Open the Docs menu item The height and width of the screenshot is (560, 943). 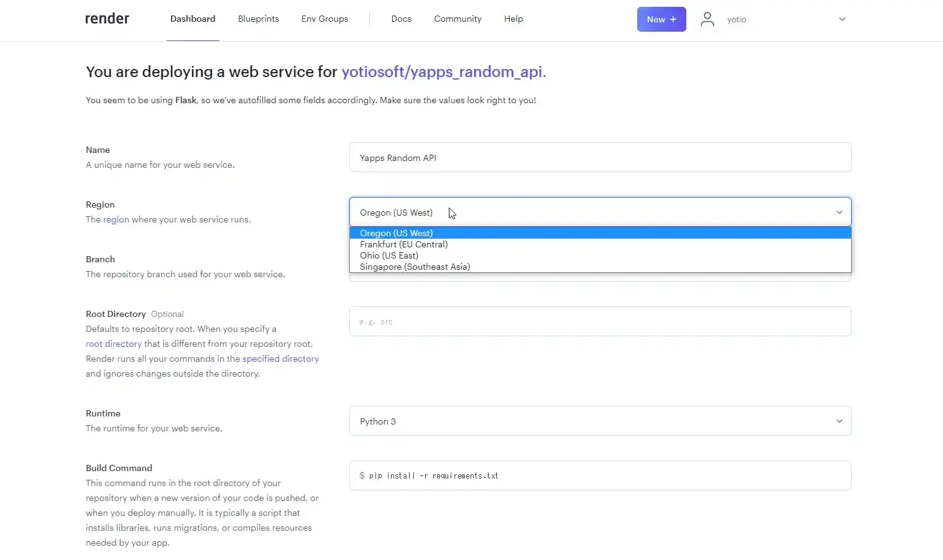click(x=402, y=19)
